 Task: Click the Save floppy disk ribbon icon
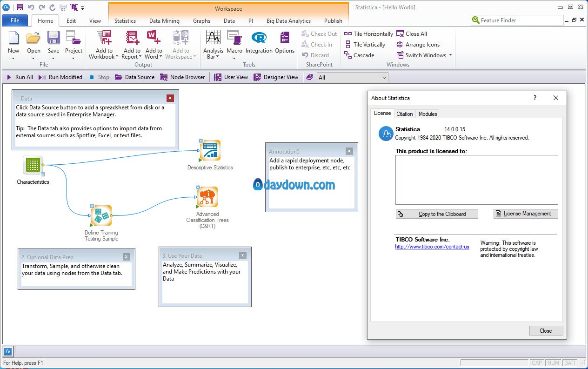pos(53,38)
